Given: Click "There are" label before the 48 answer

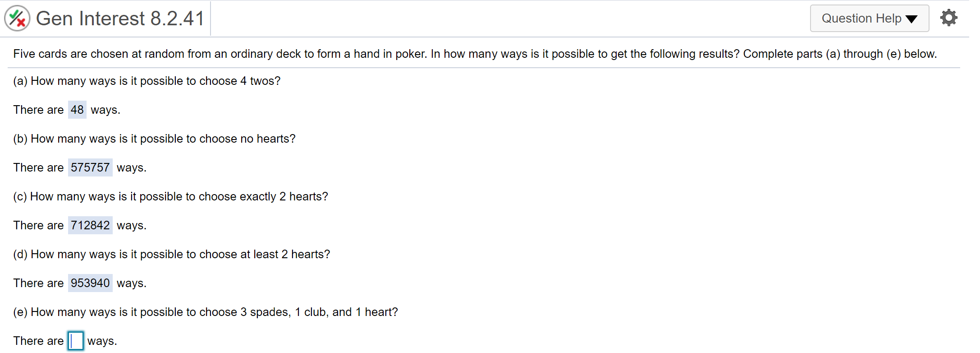Looking at the screenshot, I should pyautogui.click(x=38, y=110).
